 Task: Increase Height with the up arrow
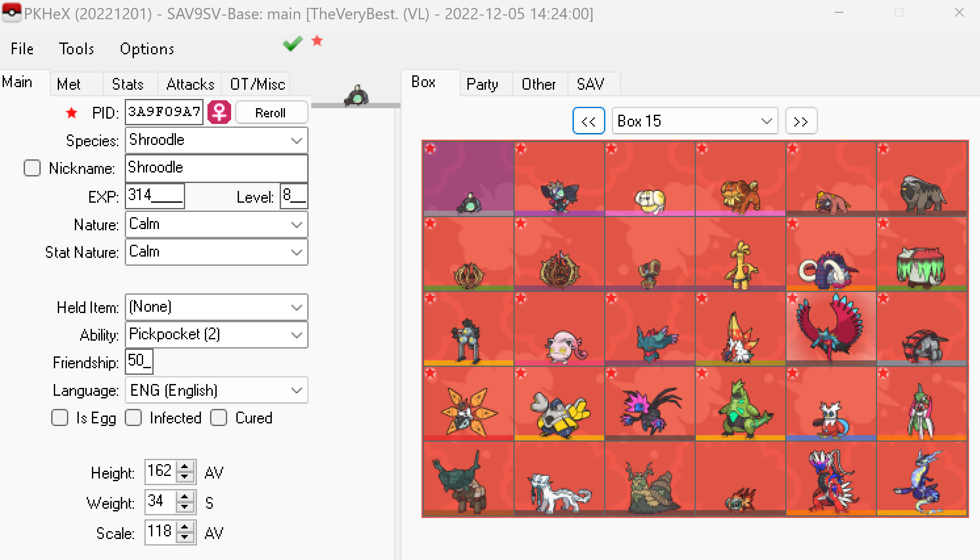point(185,467)
